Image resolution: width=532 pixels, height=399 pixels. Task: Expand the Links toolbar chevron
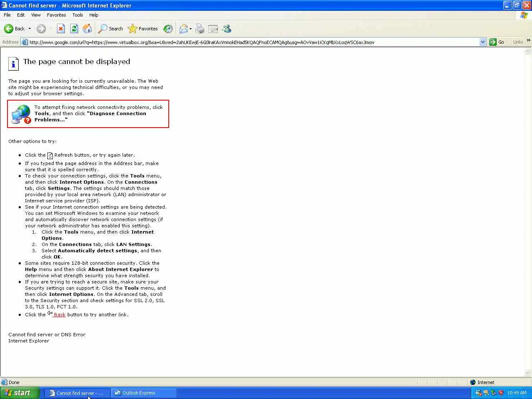pos(528,40)
